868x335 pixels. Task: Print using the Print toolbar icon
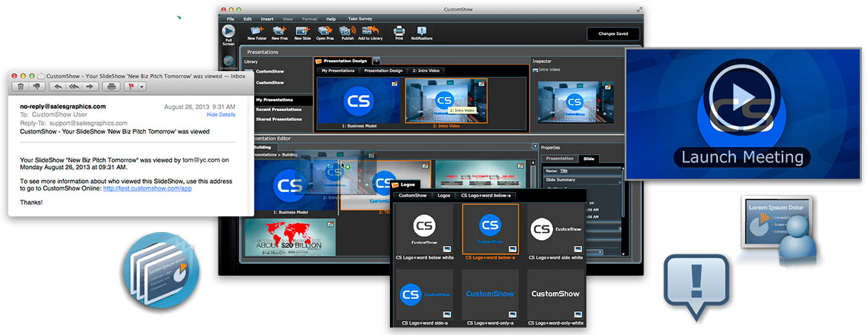[x=399, y=31]
